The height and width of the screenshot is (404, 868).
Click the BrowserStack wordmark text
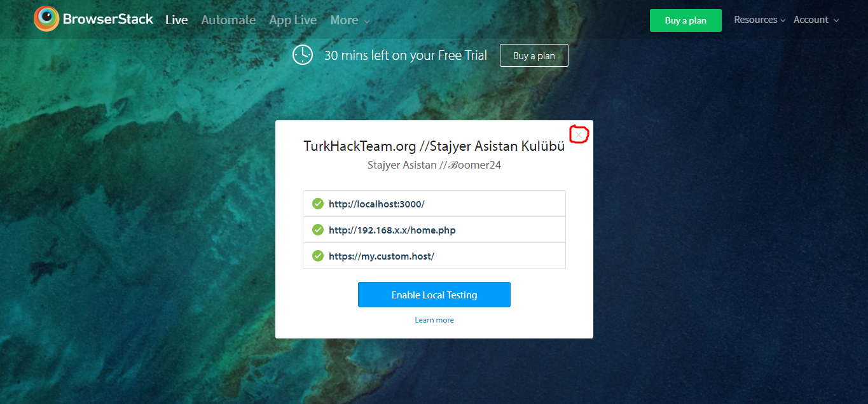[108, 19]
